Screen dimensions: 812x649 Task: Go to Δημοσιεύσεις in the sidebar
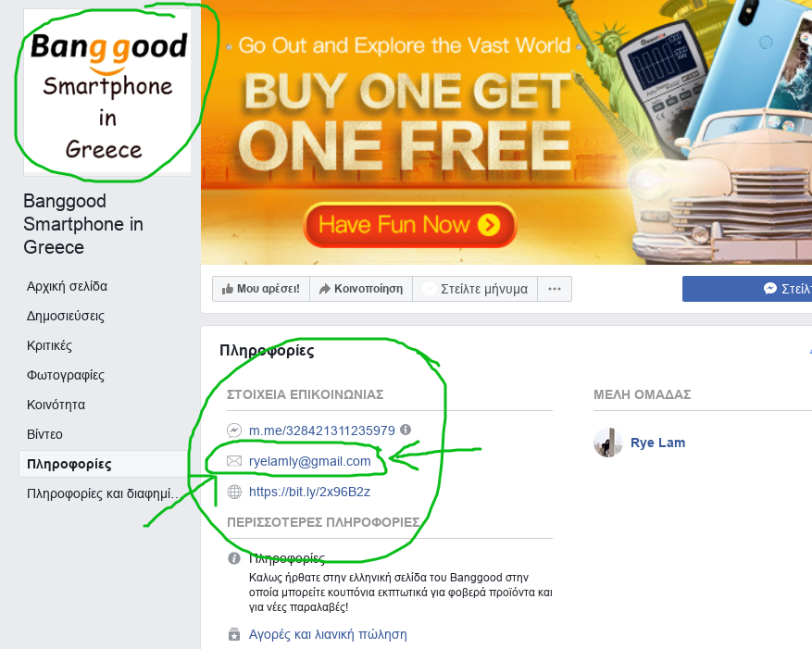point(66,316)
